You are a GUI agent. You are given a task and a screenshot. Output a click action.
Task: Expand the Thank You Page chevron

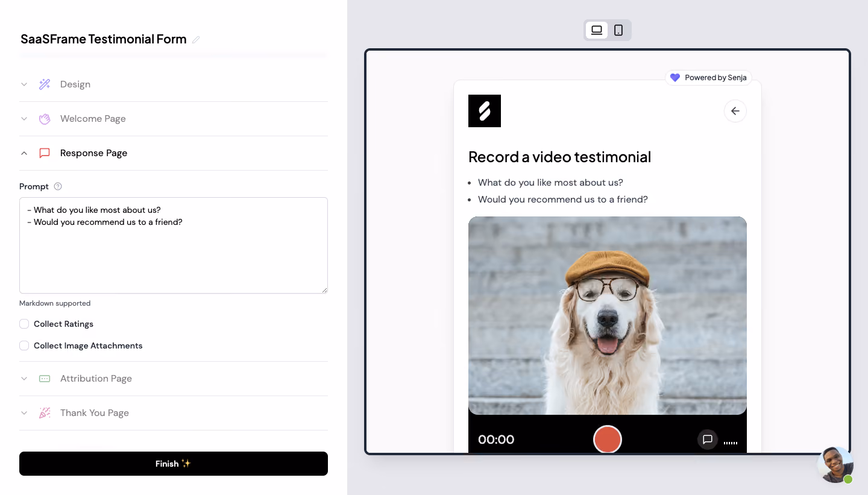click(x=24, y=413)
